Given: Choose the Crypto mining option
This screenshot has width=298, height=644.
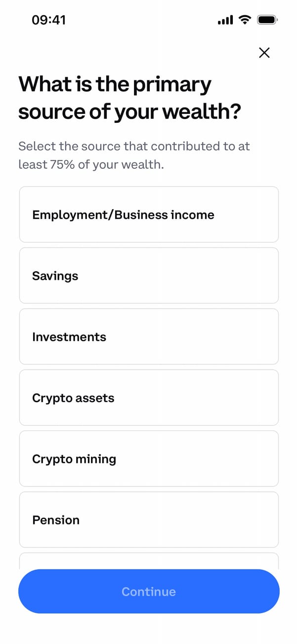Looking at the screenshot, I should tap(149, 459).
